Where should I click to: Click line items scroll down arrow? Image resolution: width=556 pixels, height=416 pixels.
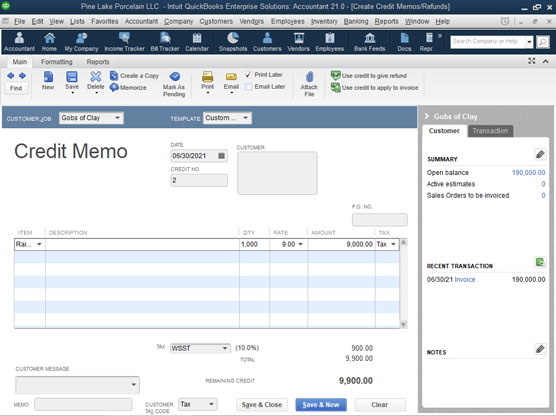click(x=403, y=325)
